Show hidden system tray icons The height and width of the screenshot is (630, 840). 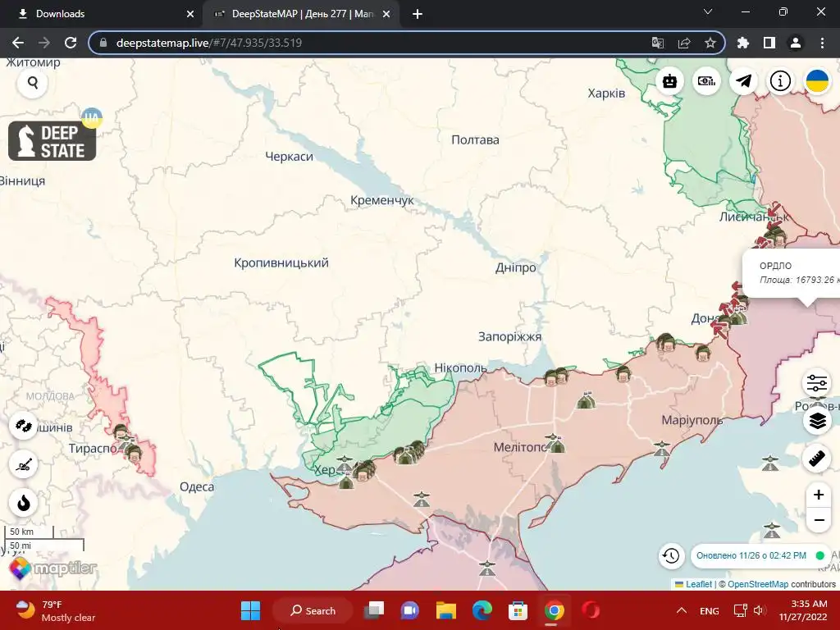(x=682, y=610)
